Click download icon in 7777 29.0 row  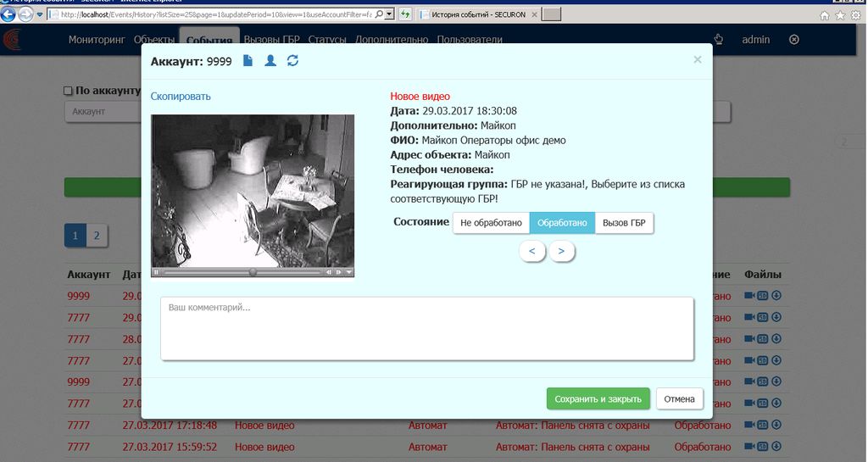[x=776, y=317]
